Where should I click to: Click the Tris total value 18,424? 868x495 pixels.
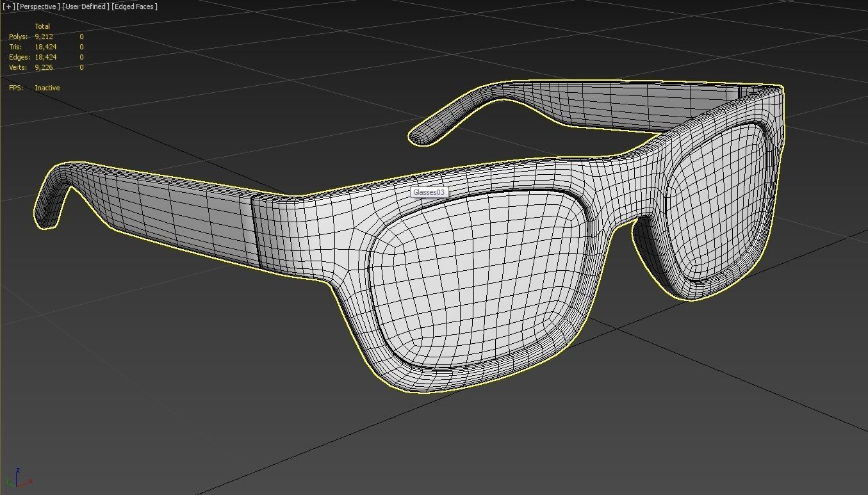[45, 47]
